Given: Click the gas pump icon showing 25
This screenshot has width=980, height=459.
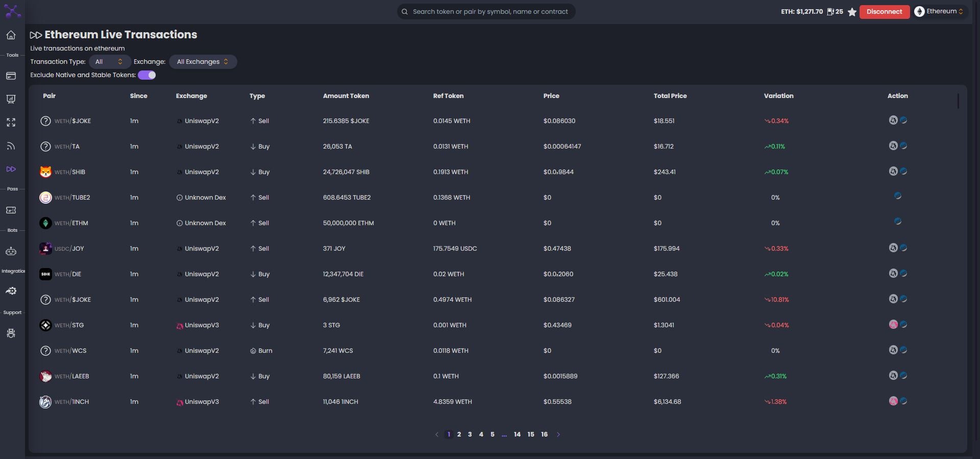Looking at the screenshot, I should pyautogui.click(x=830, y=12).
